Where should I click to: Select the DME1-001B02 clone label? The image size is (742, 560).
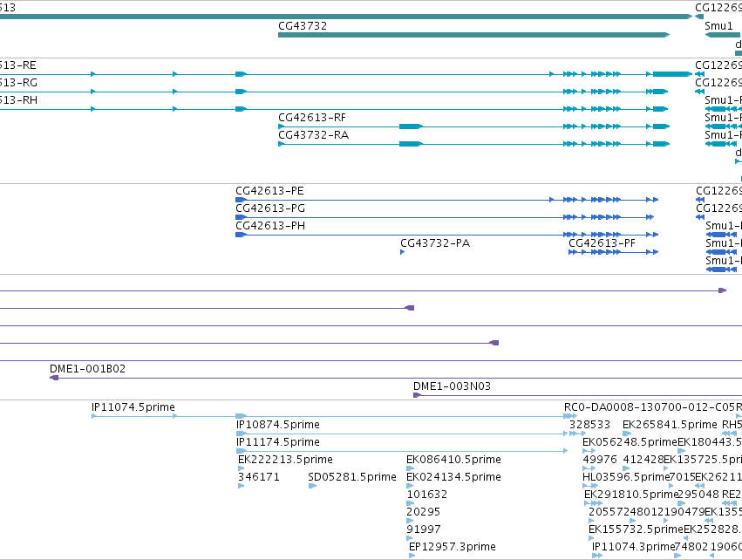click(x=87, y=369)
